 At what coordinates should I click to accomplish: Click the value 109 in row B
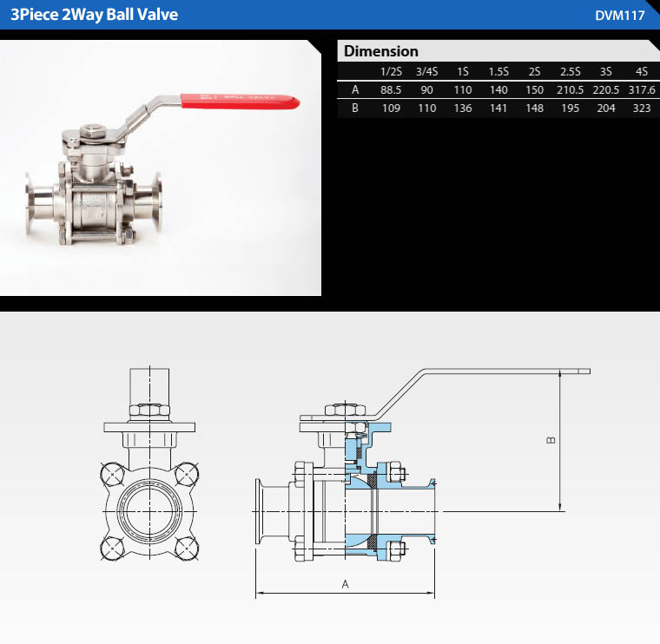pos(391,108)
